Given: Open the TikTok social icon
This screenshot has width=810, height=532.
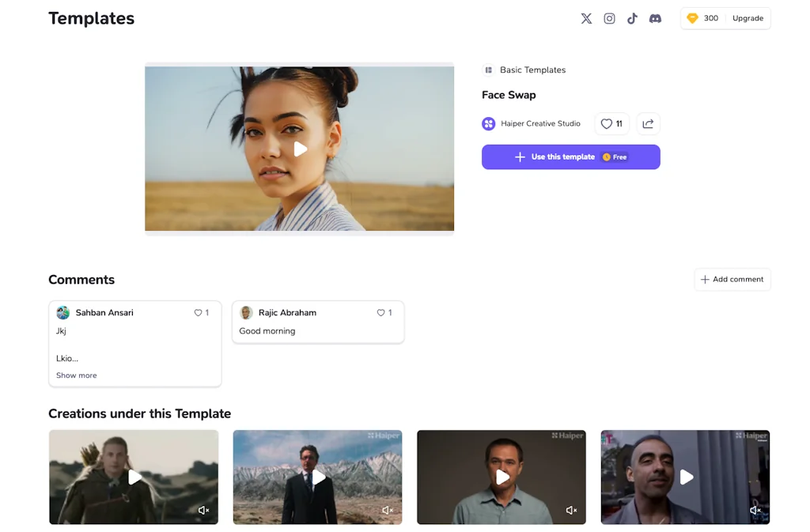Looking at the screenshot, I should (632, 18).
